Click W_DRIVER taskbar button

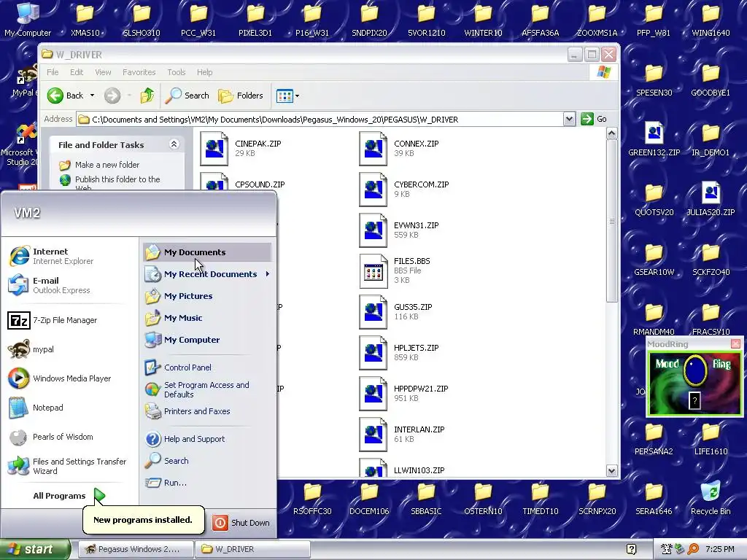click(x=252, y=549)
